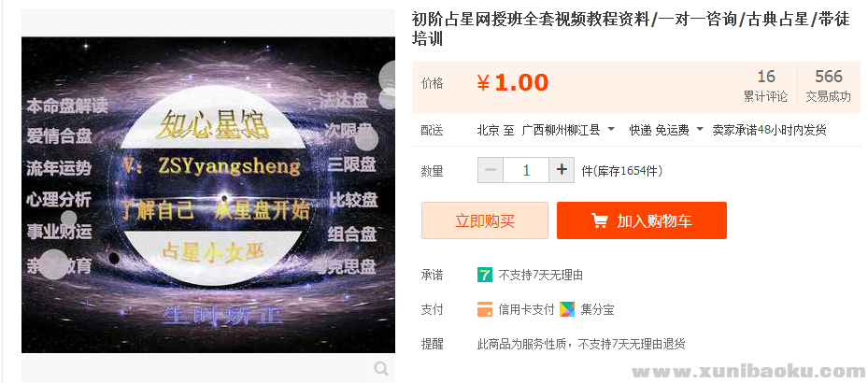Increase quantity with the plus button
The height and width of the screenshot is (383, 868).
tap(562, 170)
